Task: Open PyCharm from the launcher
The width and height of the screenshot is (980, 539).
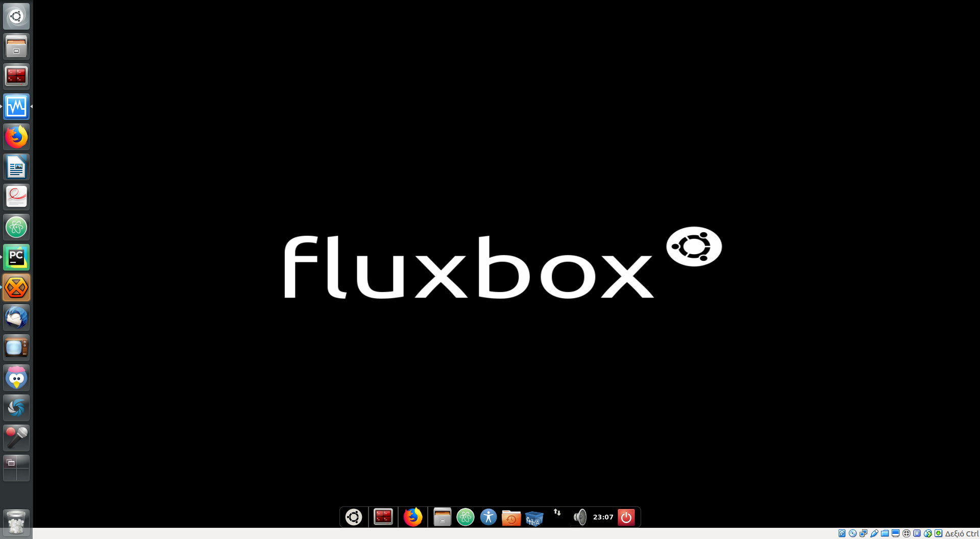Action: click(x=16, y=257)
